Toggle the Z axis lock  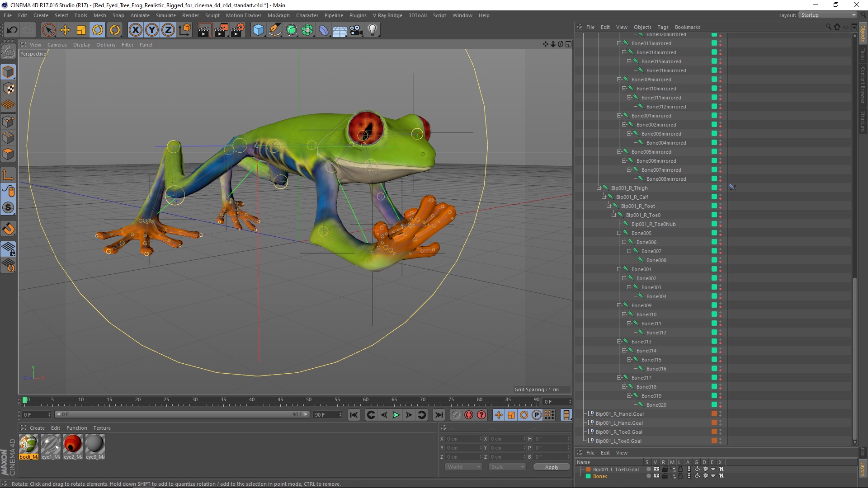168,30
